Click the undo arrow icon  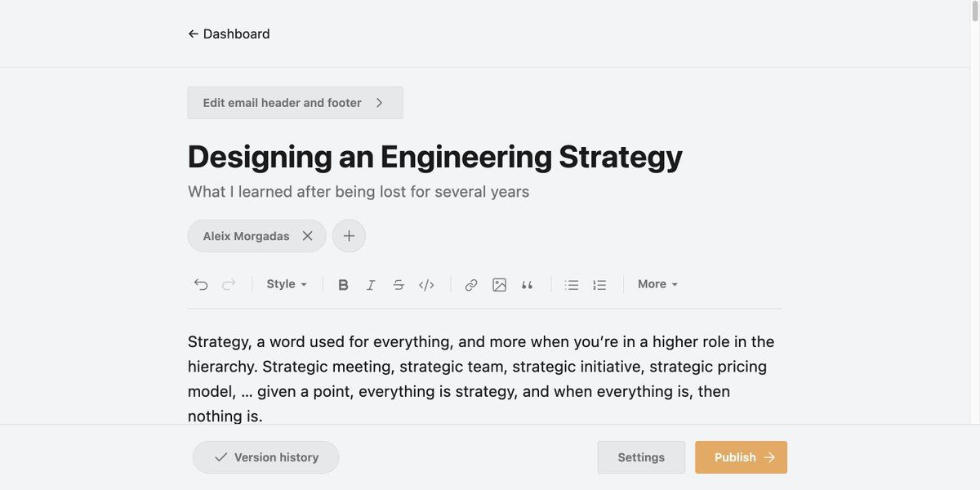click(201, 284)
